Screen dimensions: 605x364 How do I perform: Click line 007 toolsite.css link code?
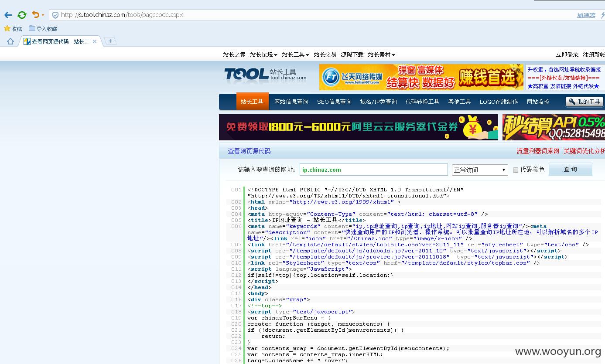point(418,245)
